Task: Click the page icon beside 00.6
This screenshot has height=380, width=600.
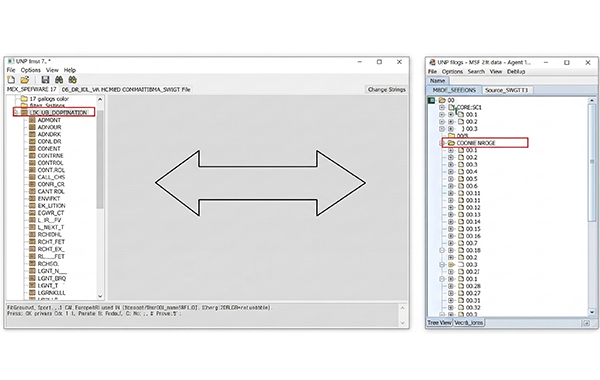Action: coord(461,186)
